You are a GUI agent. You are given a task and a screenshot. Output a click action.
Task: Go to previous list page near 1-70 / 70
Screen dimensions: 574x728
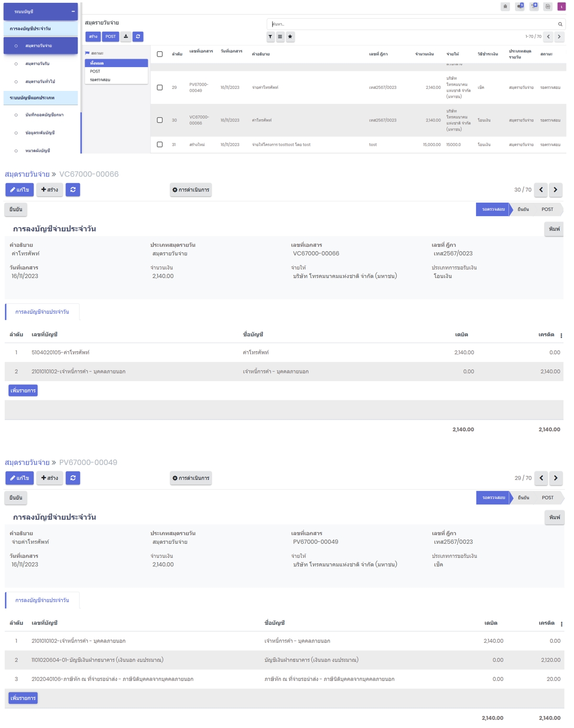coord(549,36)
